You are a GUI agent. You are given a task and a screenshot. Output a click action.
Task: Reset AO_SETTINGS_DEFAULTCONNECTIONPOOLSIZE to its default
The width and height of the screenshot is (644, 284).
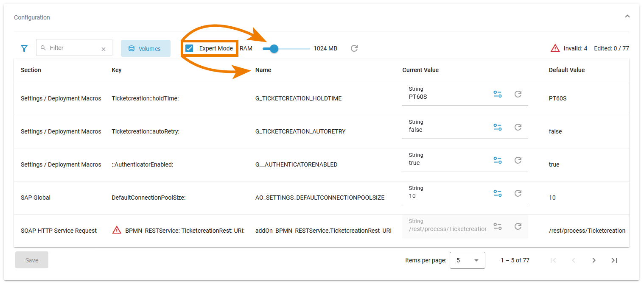click(x=518, y=193)
